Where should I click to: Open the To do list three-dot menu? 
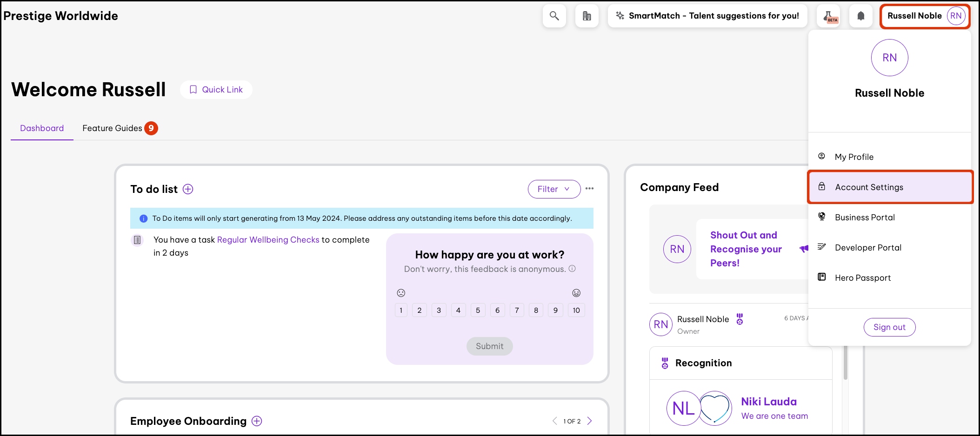point(589,189)
